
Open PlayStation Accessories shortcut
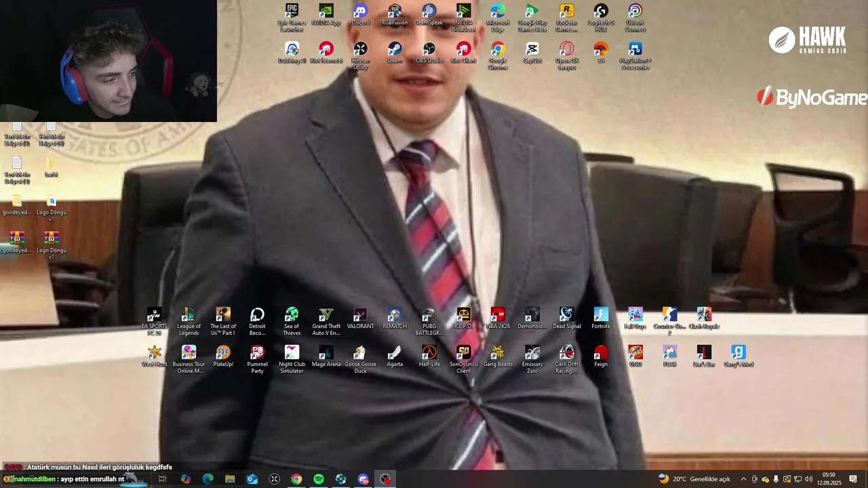[x=635, y=56]
